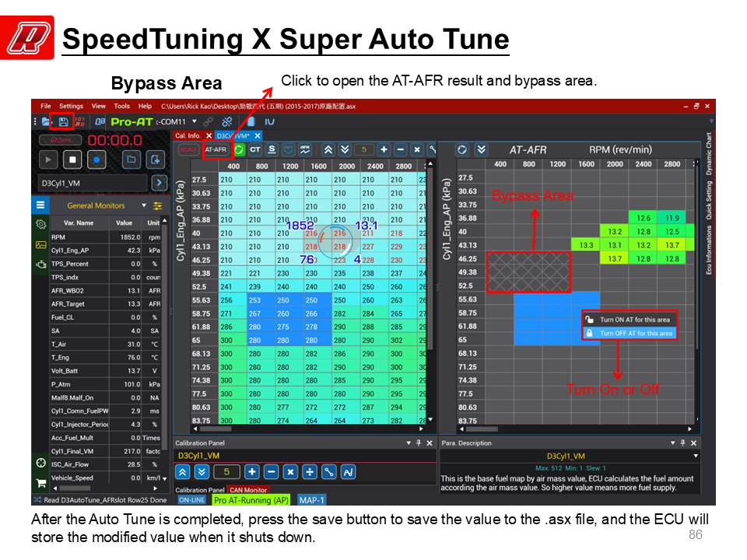Click the interpolate link icon in Calibration Panel

[x=329, y=472]
